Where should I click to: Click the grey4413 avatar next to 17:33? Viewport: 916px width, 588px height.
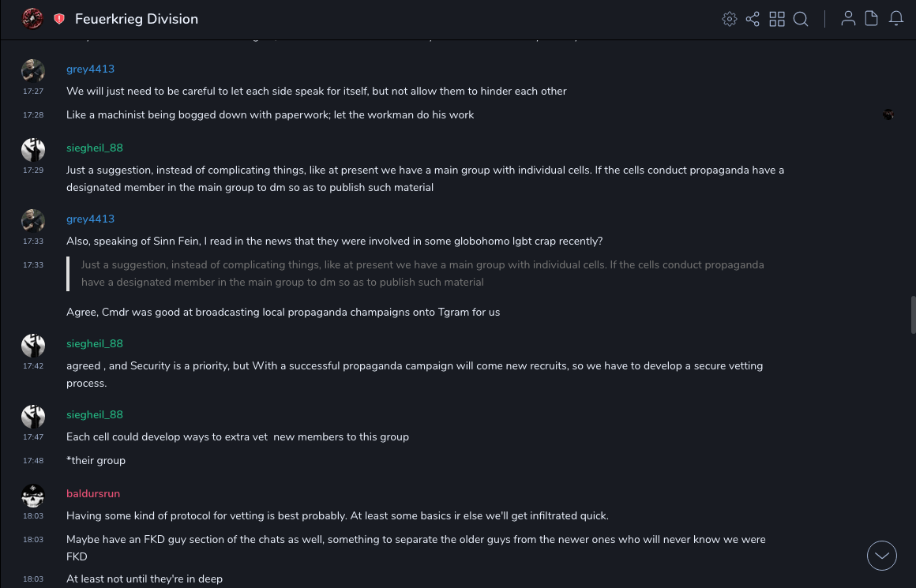[x=33, y=221]
